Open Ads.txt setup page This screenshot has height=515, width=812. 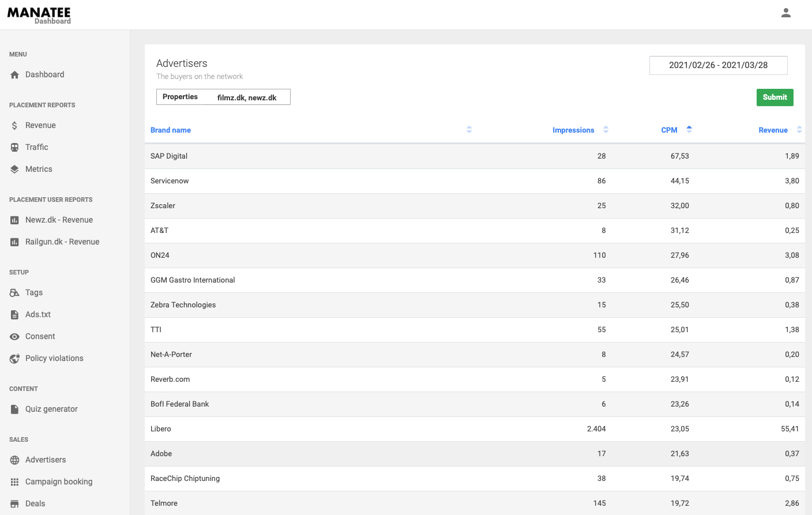(x=38, y=315)
